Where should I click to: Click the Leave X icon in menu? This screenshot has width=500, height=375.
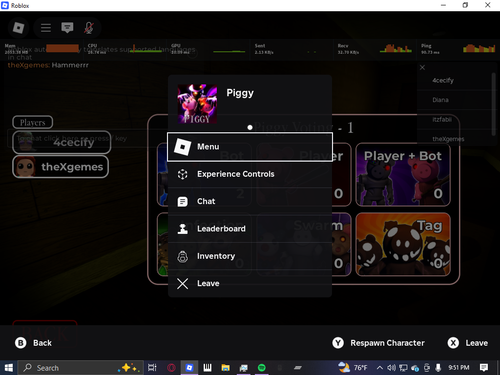pos(182,284)
